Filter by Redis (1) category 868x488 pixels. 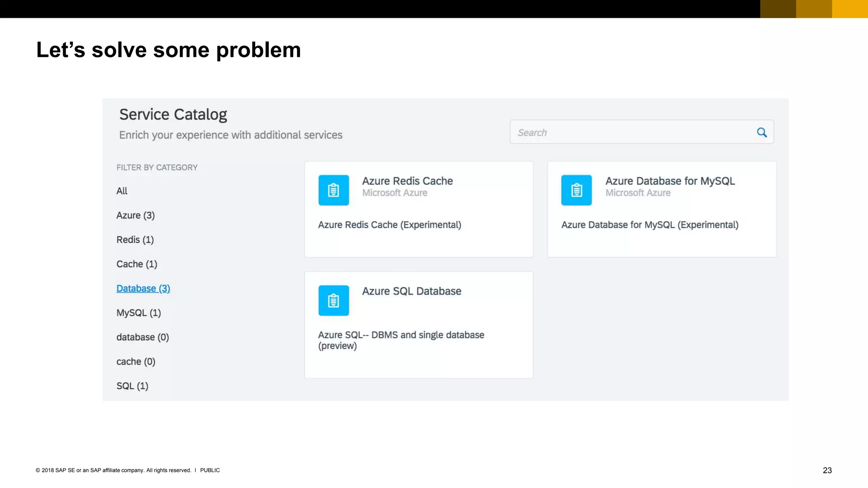pos(135,240)
